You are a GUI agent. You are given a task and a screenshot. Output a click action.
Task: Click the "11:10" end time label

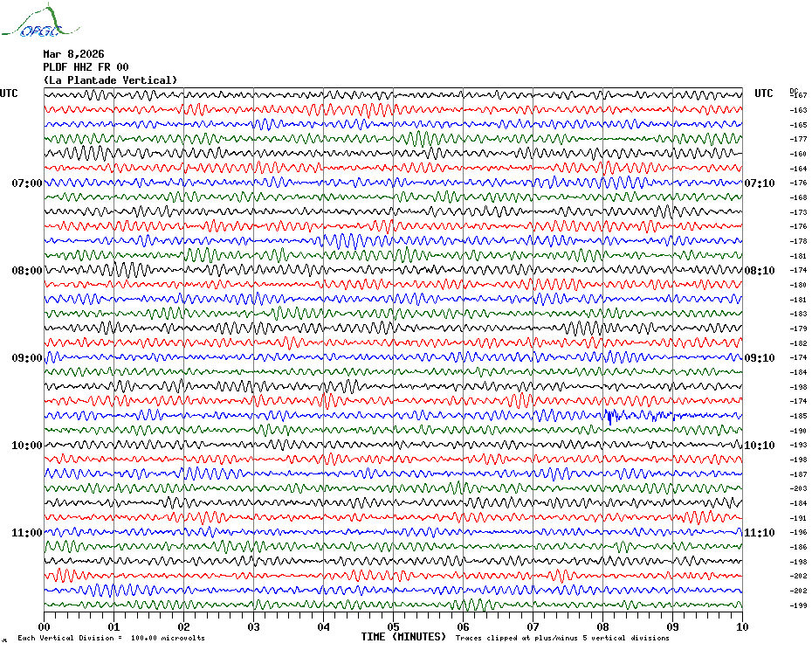click(760, 533)
